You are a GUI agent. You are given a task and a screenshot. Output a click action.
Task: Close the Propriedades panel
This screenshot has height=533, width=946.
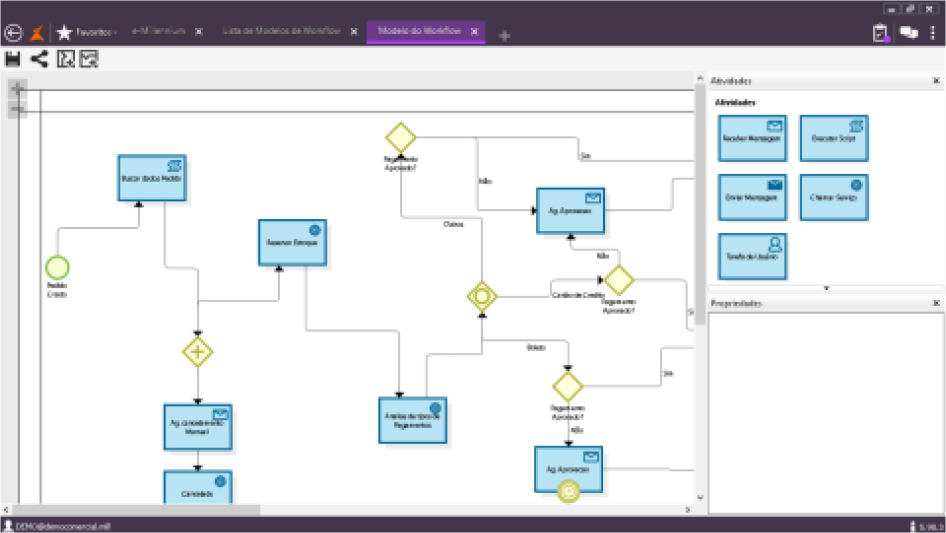936,302
